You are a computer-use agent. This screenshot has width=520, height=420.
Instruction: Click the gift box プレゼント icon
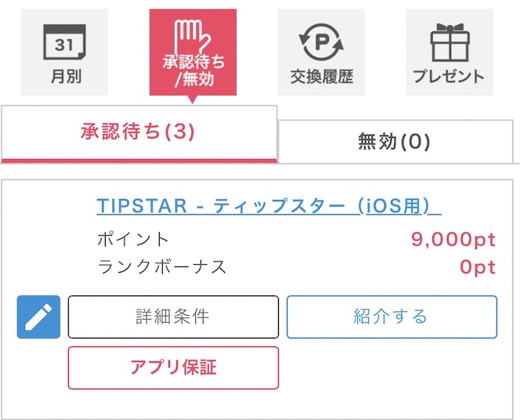point(449,41)
